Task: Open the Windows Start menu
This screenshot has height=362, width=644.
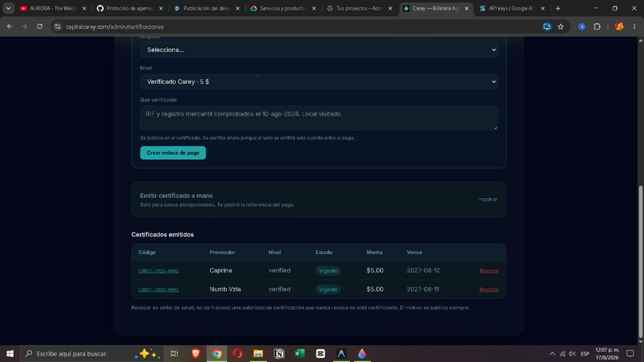Action: click(10, 353)
